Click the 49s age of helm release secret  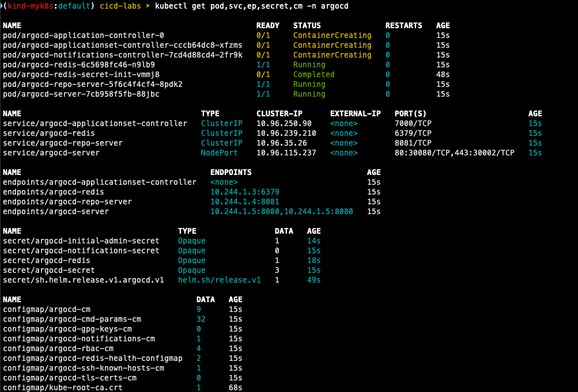[x=313, y=280]
